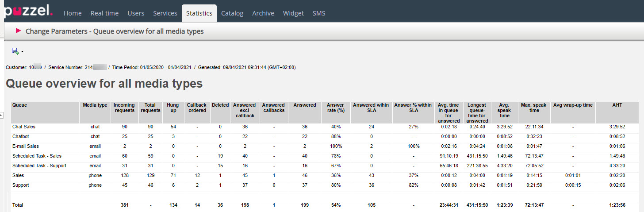Navigate to the Archive tab
Image resolution: width=644 pixels, height=212 pixels.
coord(263,13)
